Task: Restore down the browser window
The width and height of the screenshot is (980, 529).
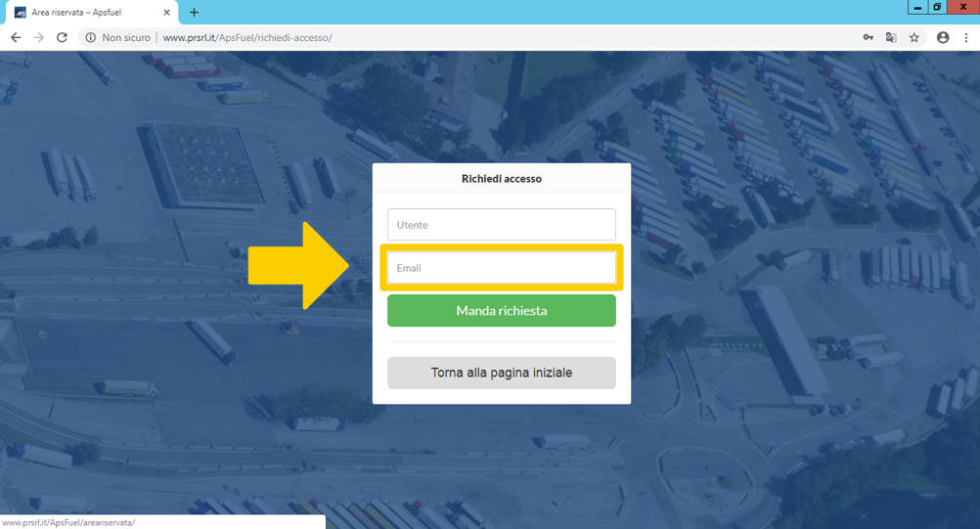Action: [937, 7]
